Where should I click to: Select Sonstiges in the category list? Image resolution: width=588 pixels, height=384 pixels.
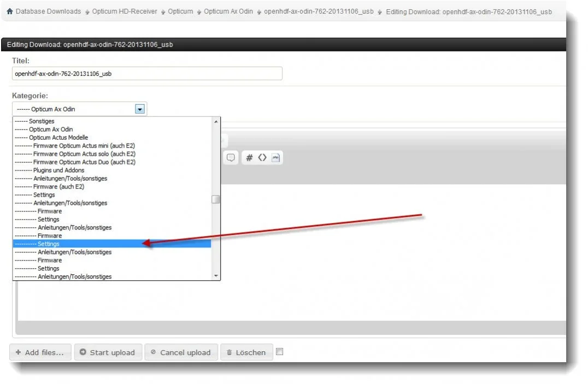(x=112, y=121)
